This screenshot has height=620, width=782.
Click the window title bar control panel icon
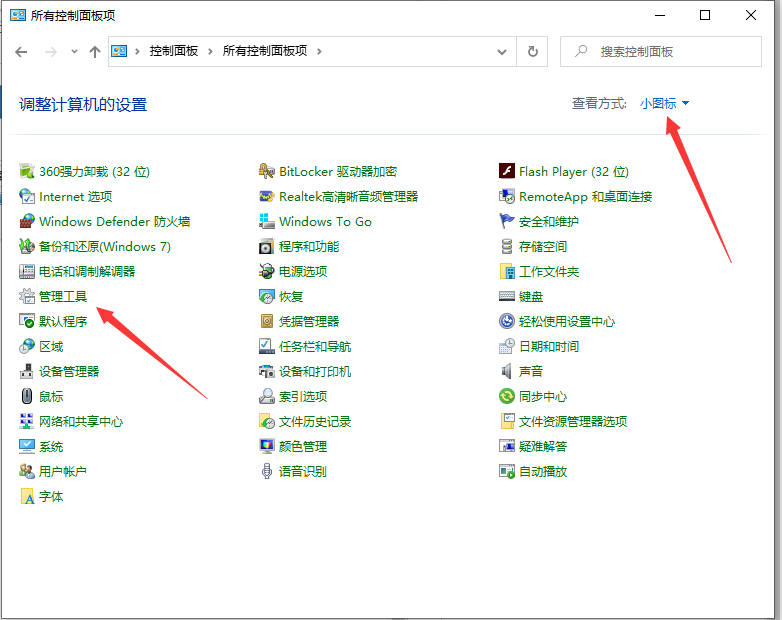click(17, 15)
